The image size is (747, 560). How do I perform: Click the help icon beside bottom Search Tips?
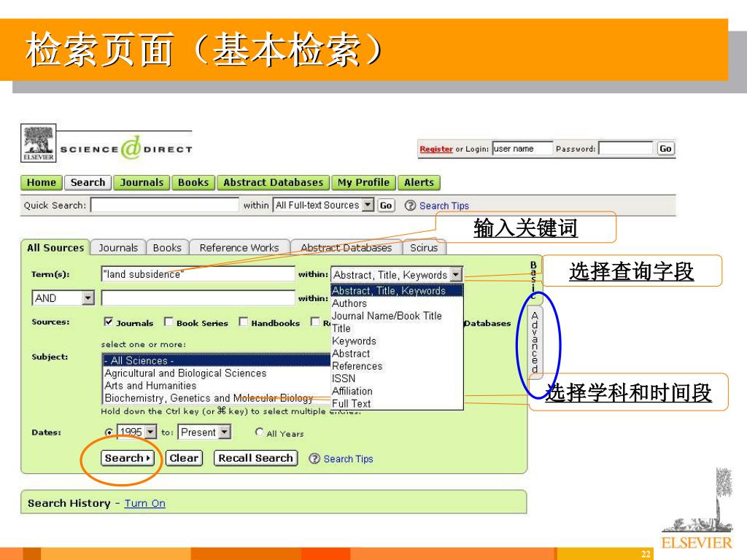[x=314, y=459]
